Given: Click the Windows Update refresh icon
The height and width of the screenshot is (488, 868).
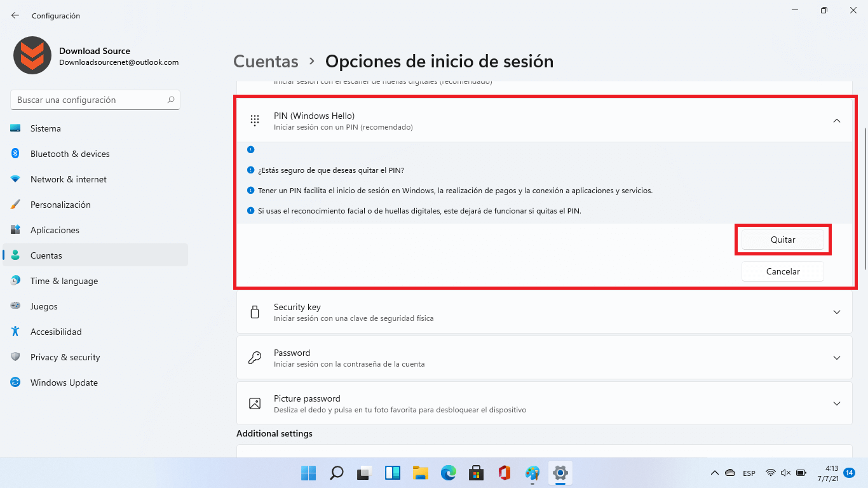Looking at the screenshot, I should click(x=15, y=383).
